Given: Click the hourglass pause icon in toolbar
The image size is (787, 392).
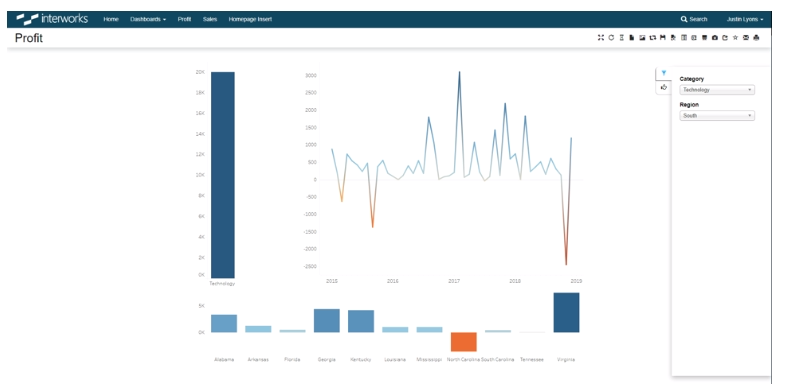Looking at the screenshot, I should pyautogui.click(x=622, y=38).
